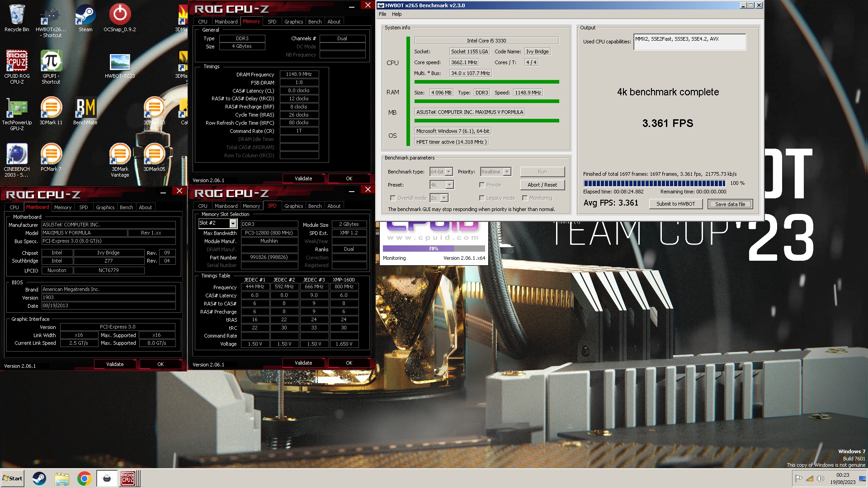
Task: Click the 100% benchmark progress bar
Action: [x=654, y=183]
